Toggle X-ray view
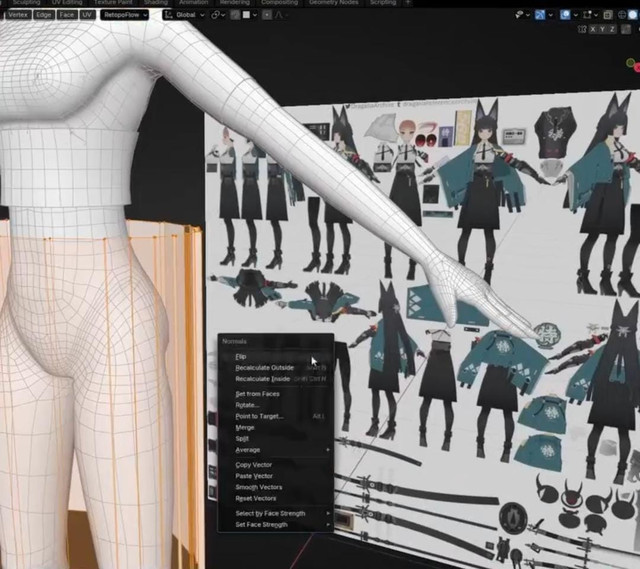Screen dimensions: 640x569 [608, 15]
